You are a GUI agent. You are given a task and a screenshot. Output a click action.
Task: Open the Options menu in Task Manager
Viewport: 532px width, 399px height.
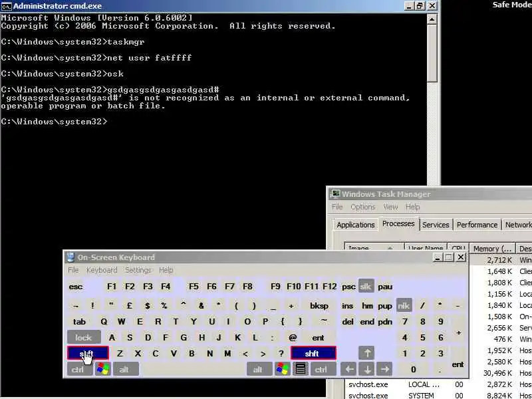(x=362, y=207)
